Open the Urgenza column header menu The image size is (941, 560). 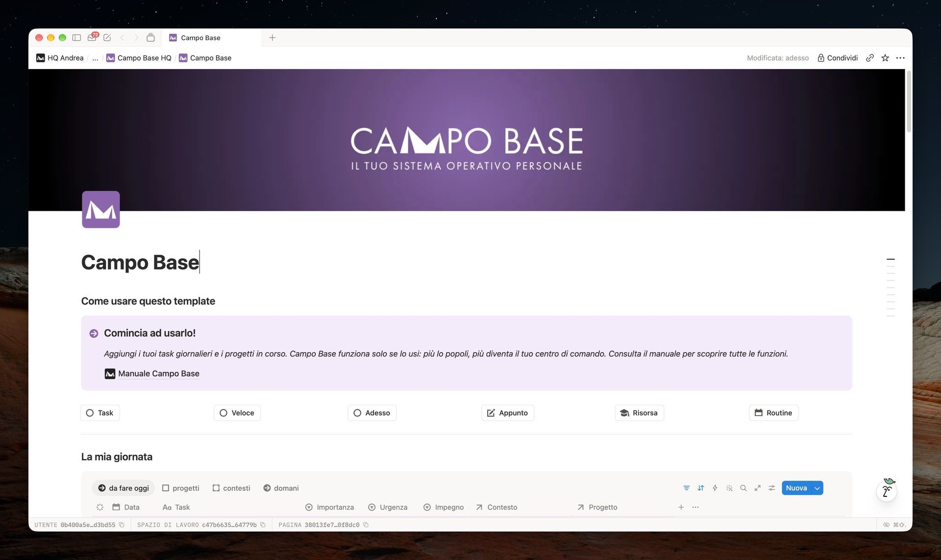coord(388,507)
